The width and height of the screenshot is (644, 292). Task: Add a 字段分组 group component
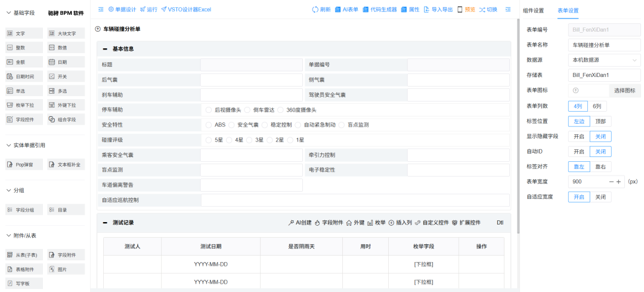tap(24, 210)
